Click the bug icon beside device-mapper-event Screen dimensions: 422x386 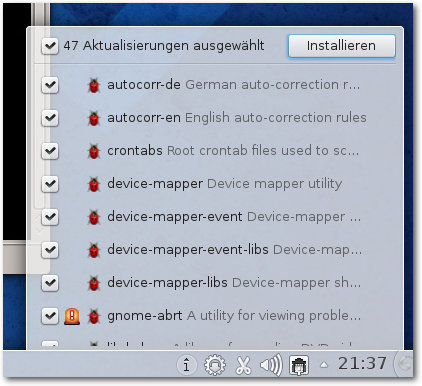94,217
